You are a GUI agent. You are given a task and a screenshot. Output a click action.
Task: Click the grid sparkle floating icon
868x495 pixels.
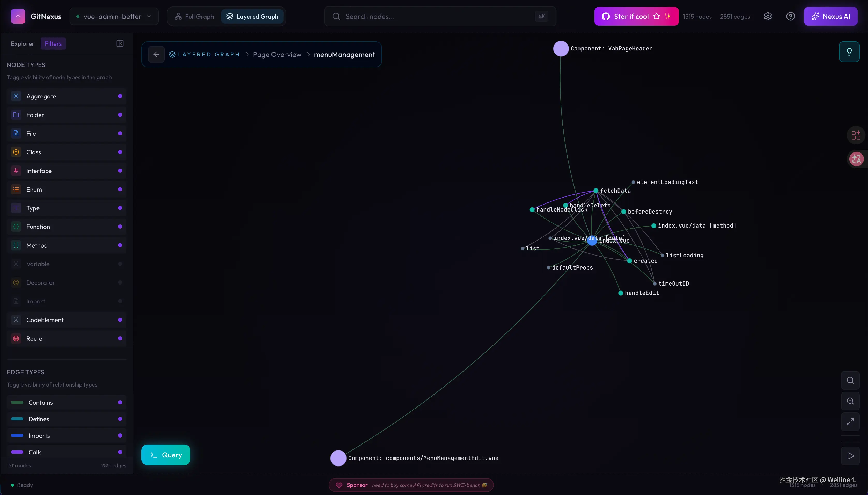tap(856, 135)
